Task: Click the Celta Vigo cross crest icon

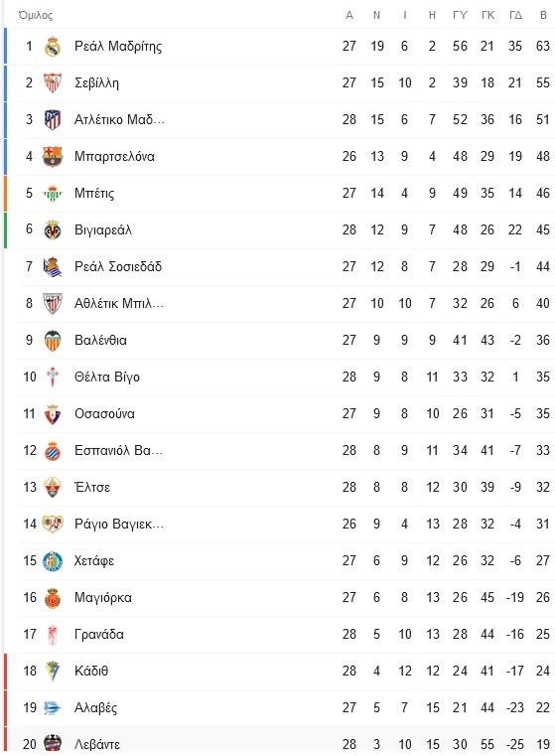Action: pos(53,378)
